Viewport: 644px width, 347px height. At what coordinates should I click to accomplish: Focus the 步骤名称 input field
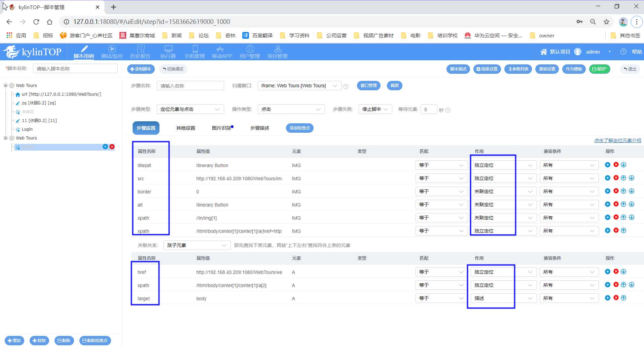190,86
